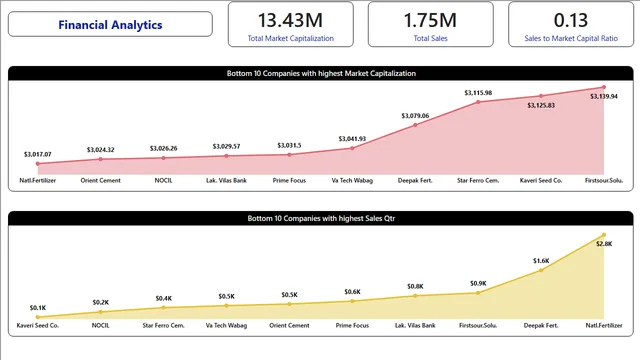Viewport: 640px width, 360px height.
Task: Select Firstsour.Solu. label in Sales Qtr chart
Action: (x=478, y=326)
